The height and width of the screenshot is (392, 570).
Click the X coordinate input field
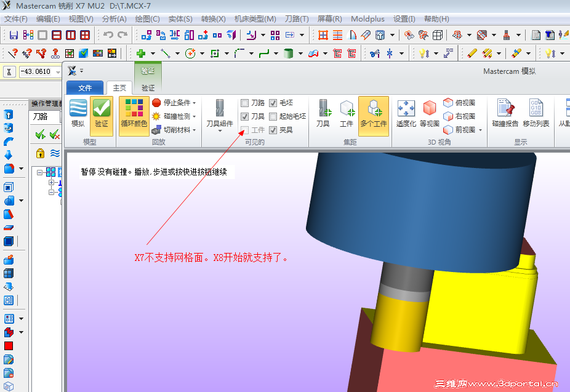click(37, 71)
